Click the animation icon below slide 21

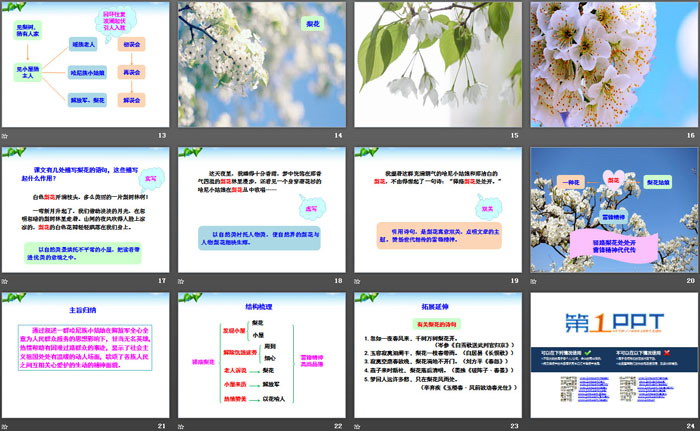(x=6, y=426)
